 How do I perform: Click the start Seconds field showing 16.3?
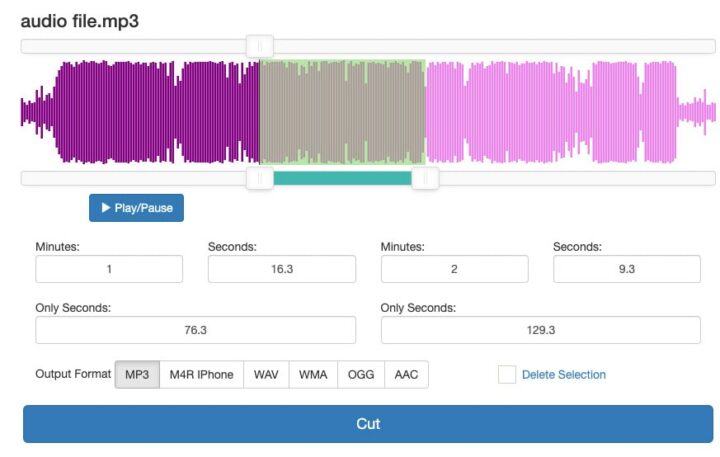[282, 269]
